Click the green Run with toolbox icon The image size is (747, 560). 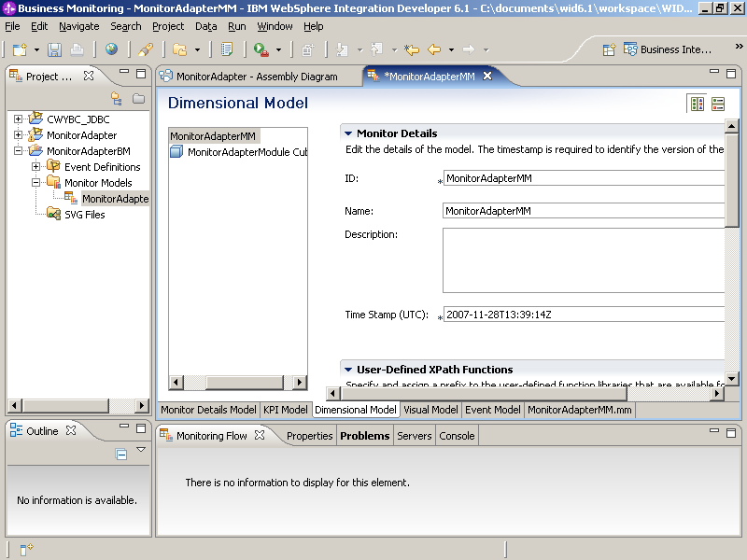261,49
